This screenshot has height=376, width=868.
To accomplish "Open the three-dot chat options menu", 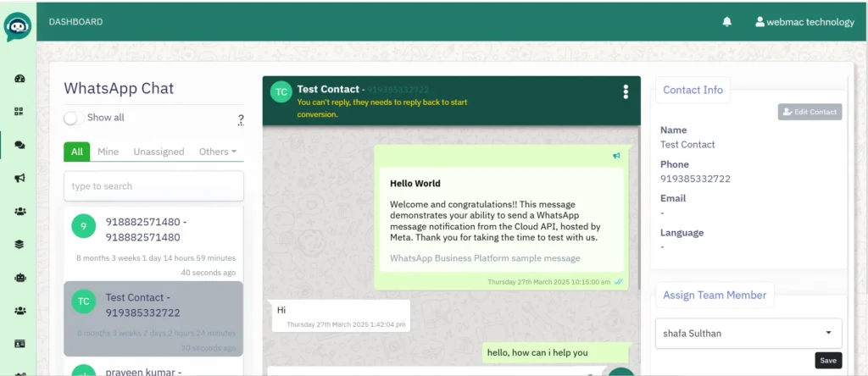I will (x=626, y=91).
